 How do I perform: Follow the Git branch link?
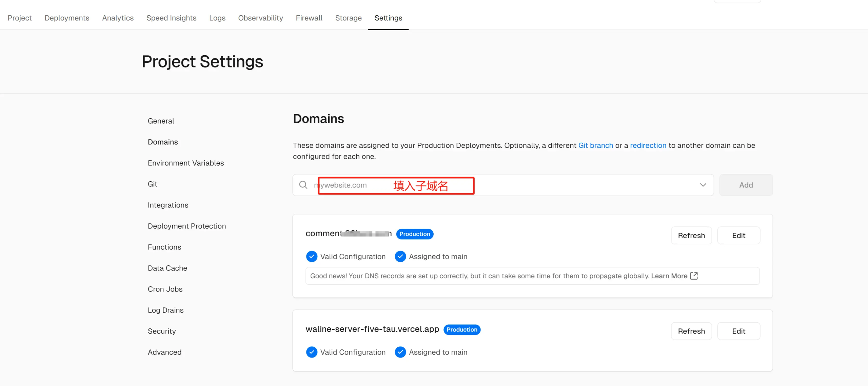(x=595, y=145)
